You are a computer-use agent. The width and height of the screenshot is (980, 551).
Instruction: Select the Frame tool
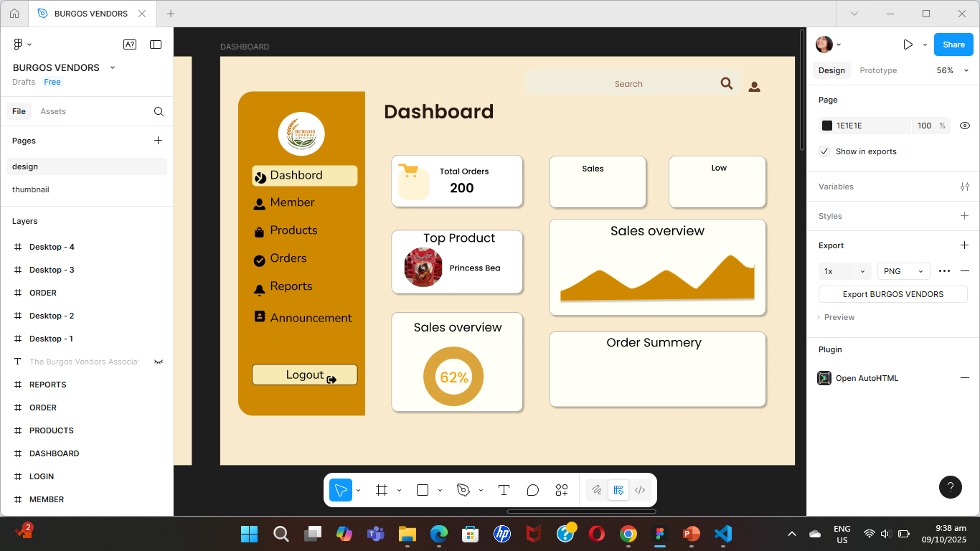(382, 490)
